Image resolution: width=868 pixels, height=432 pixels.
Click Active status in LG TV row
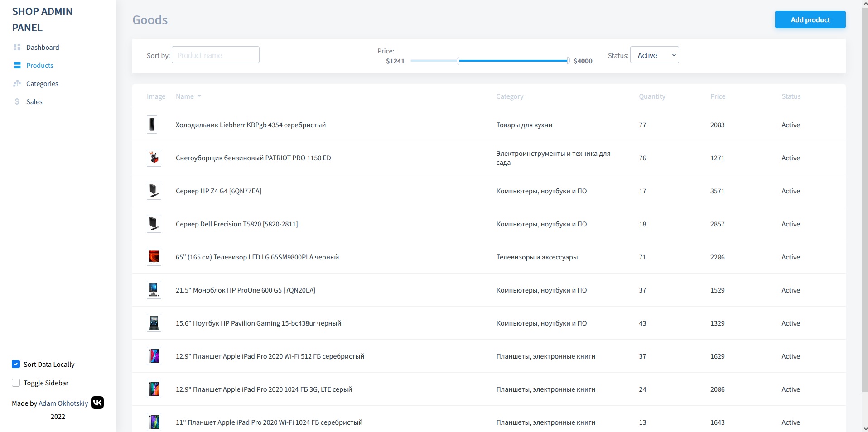pos(791,257)
